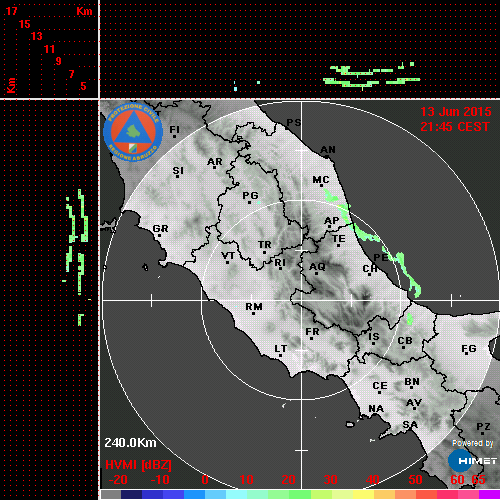
Task: Click the GR city label on the map
Action: click(x=160, y=229)
